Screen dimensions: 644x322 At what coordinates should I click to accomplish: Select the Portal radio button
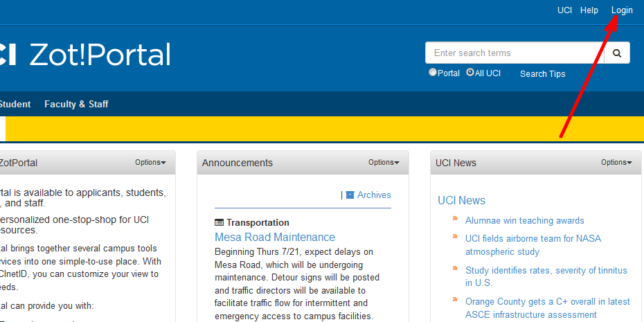[x=433, y=72]
